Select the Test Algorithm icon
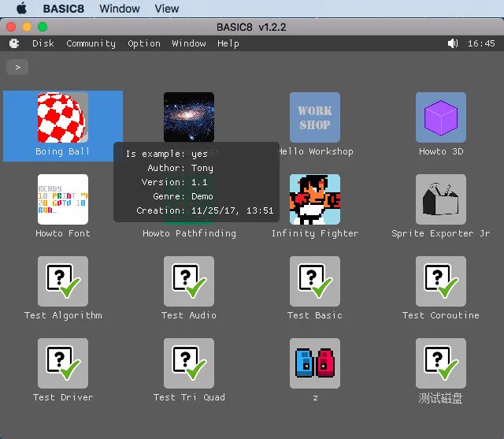The image size is (504, 439). [x=63, y=281]
